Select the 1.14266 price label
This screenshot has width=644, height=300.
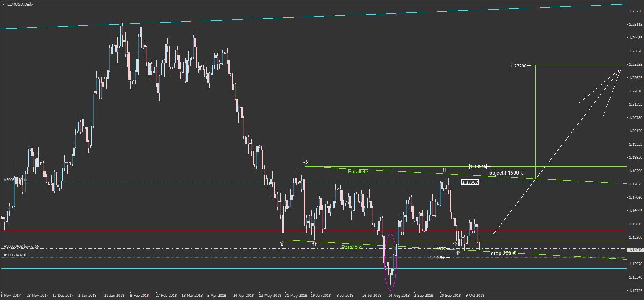438,258
